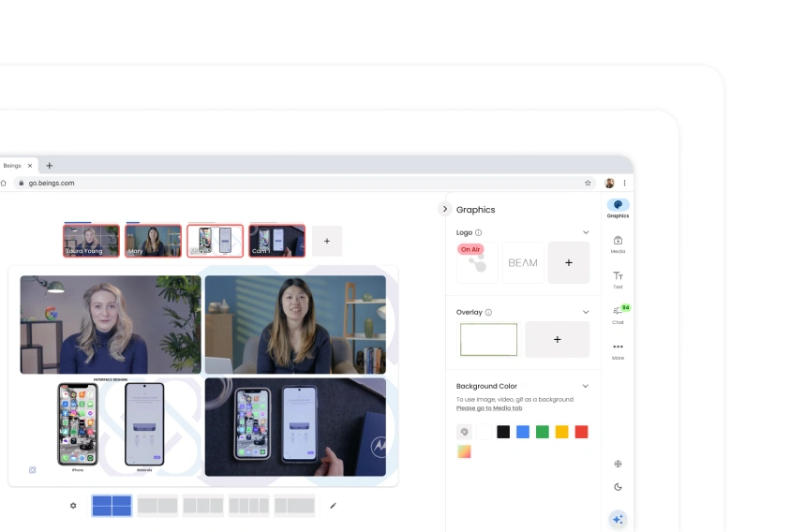790x532 pixels.
Task: Collapse the Overlay section chevron
Action: [x=586, y=312]
